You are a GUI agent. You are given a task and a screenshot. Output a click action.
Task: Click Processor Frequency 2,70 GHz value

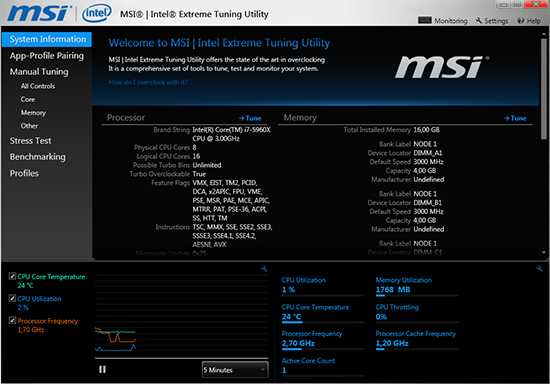click(x=298, y=343)
